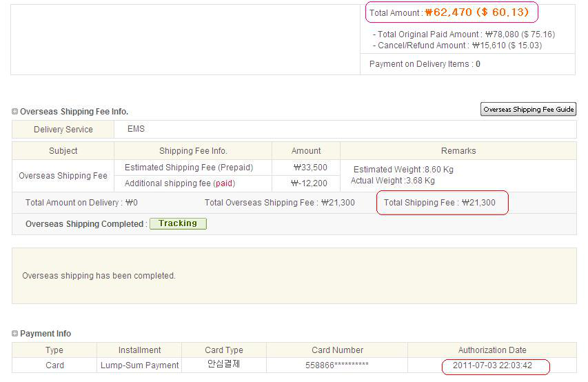588x382 pixels.
Task: Click the Shipping Fee Info. column header
Action: pyautogui.click(x=193, y=151)
